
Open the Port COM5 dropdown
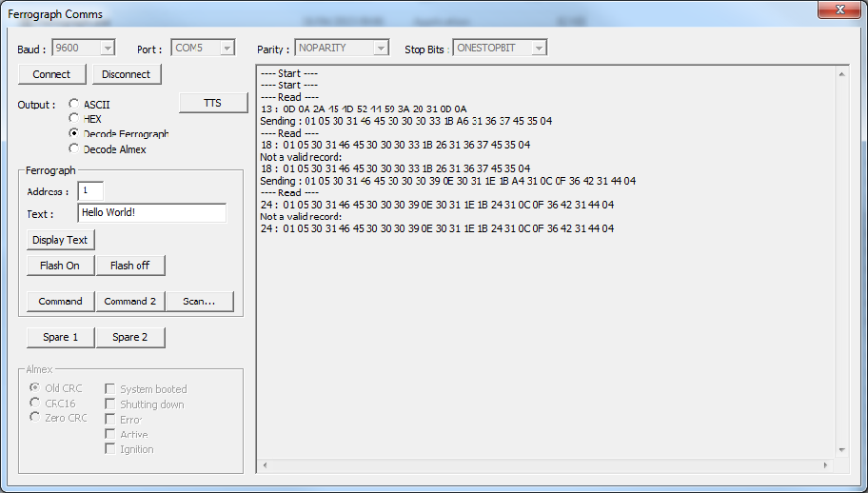227,49
